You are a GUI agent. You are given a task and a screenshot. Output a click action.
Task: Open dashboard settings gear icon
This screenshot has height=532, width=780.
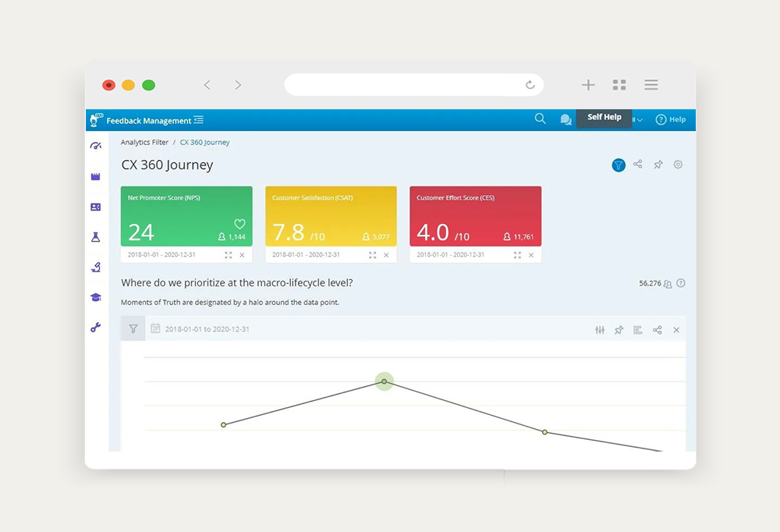[x=678, y=165]
